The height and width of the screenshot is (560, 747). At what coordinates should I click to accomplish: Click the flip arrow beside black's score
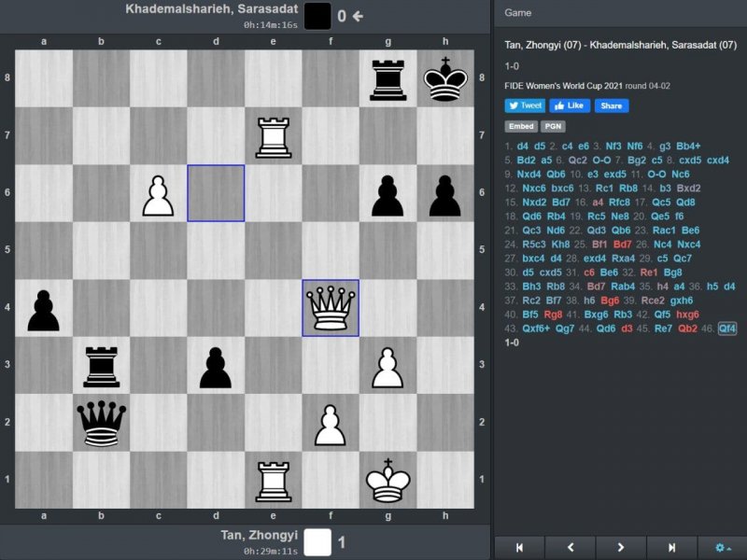pos(358,16)
